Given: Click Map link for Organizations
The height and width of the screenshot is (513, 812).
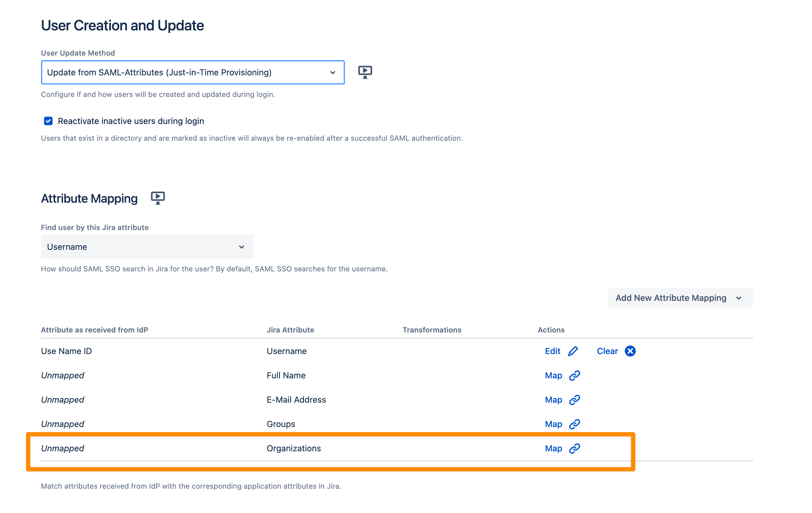Looking at the screenshot, I should click(x=553, y=448).
